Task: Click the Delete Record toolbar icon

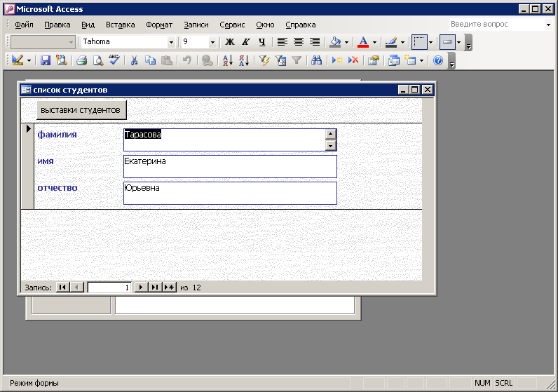Action: tap(353, 60)
